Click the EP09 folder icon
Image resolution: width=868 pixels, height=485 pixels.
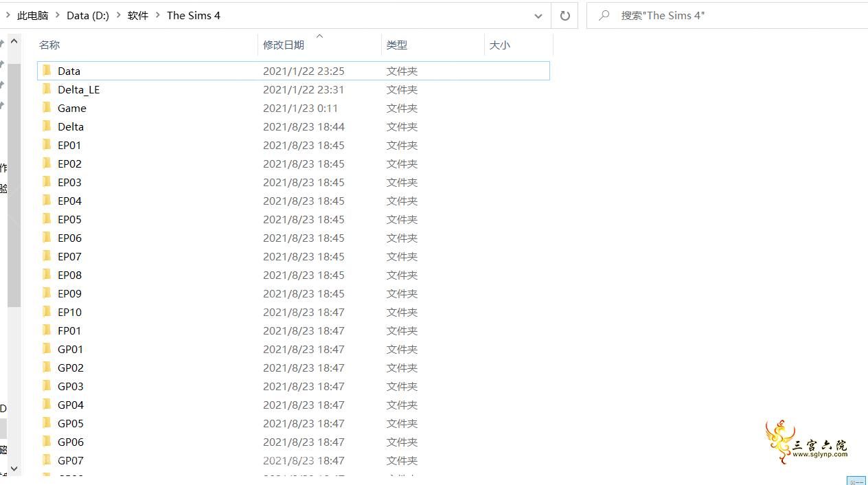pos(47,293)
